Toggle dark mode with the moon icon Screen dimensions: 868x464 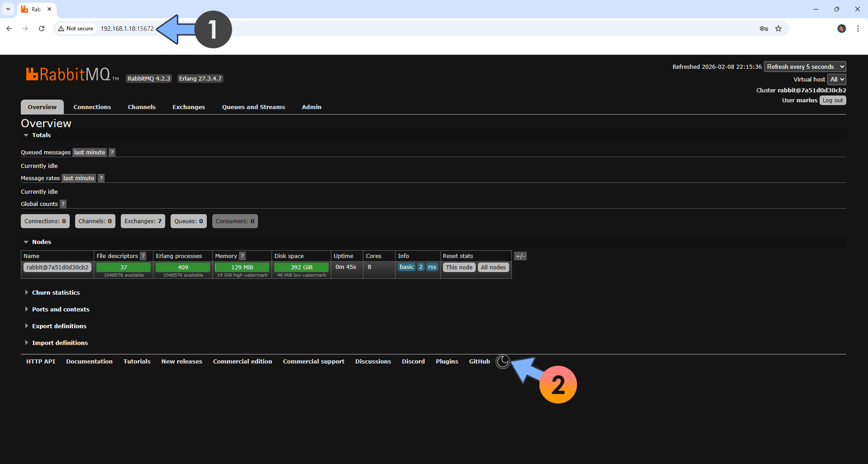click(502, 362)
